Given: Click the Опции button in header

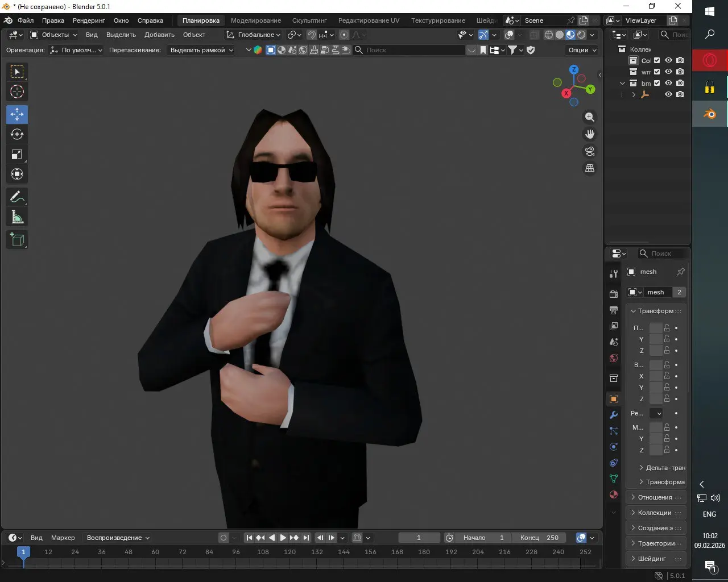Looking at the screenshot, I should 582,50.
